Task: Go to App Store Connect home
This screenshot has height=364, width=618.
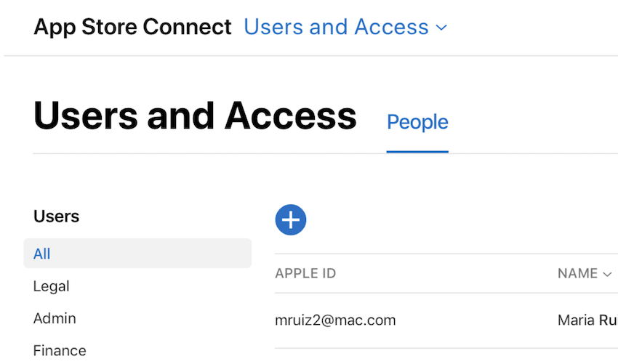Action: point(132,28)
